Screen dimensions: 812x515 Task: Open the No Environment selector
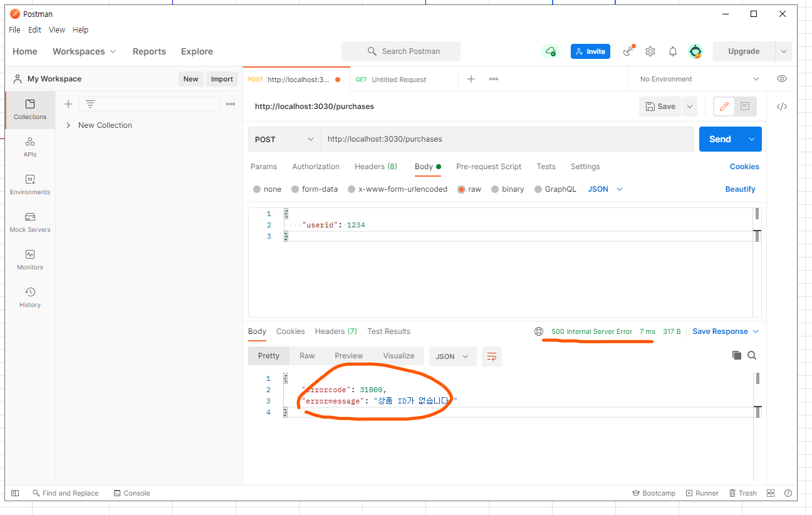click(x=700, y=79)
